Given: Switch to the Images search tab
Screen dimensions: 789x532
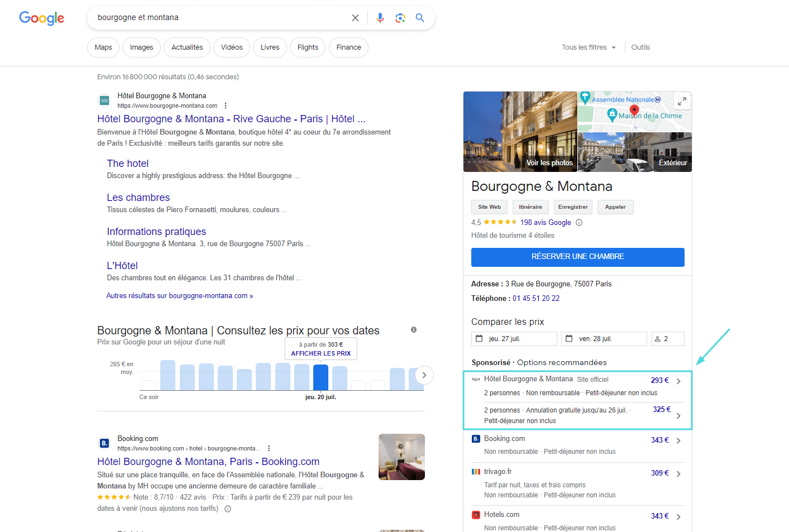Looking at the screenshot, I should pos(141,47).
